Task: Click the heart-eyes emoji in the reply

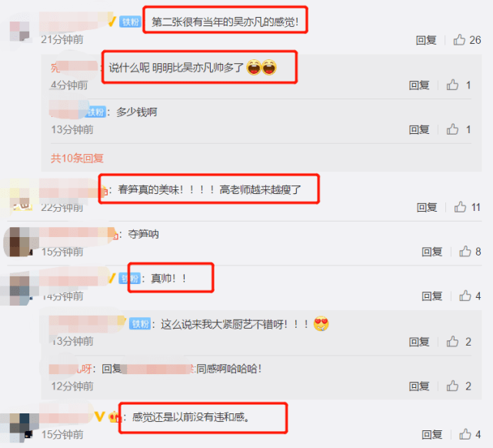Action: [321, 323]
